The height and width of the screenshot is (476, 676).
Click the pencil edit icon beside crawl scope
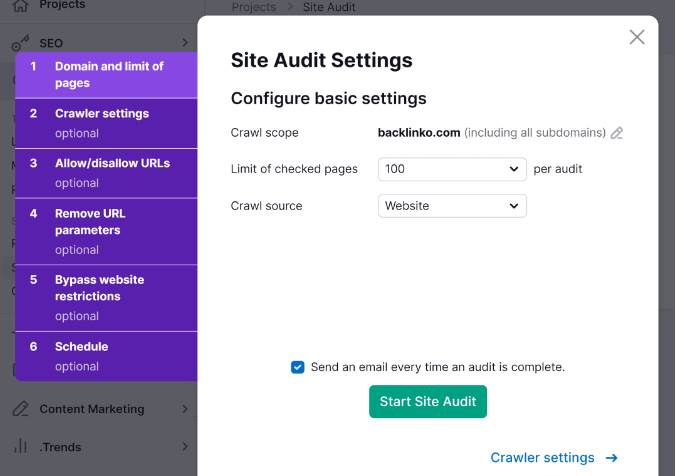[x=617, y=133]
